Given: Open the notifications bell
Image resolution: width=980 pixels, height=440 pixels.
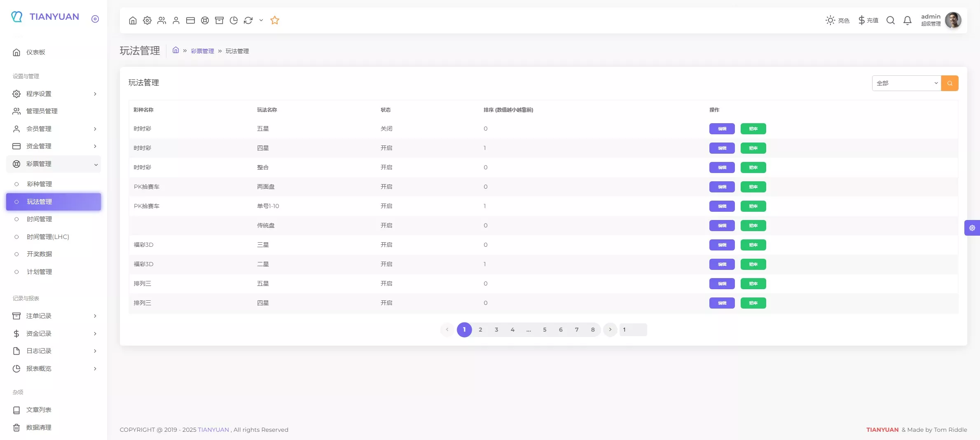Looking at the screenshot, I should [907, 20].
